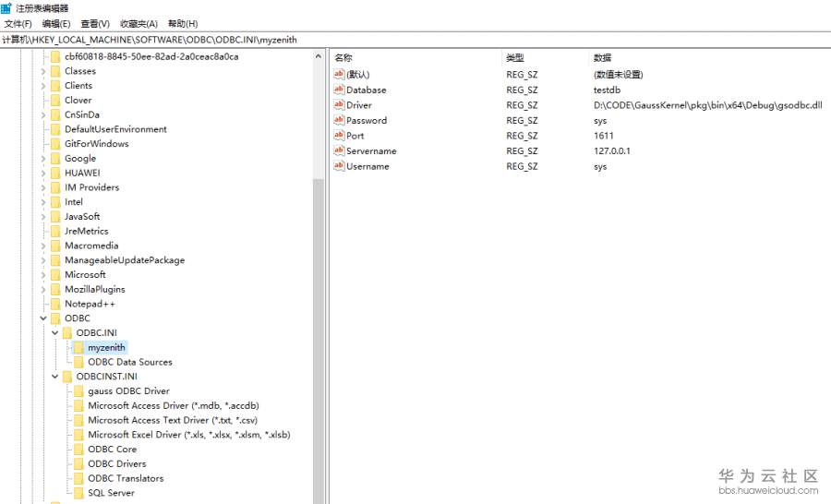
Task: Click the Servername value string icon
Action: click(x=339, y=151)
